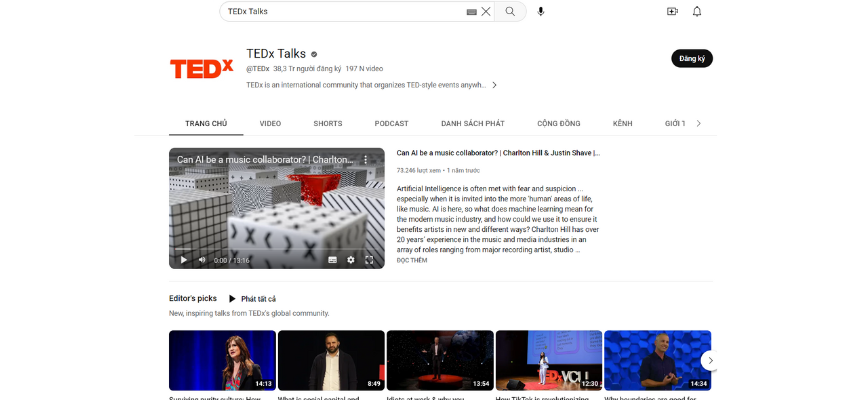Switch to the TRANG CHỦ tab
This screenshot has height=400, width=850.
[206, 124]
